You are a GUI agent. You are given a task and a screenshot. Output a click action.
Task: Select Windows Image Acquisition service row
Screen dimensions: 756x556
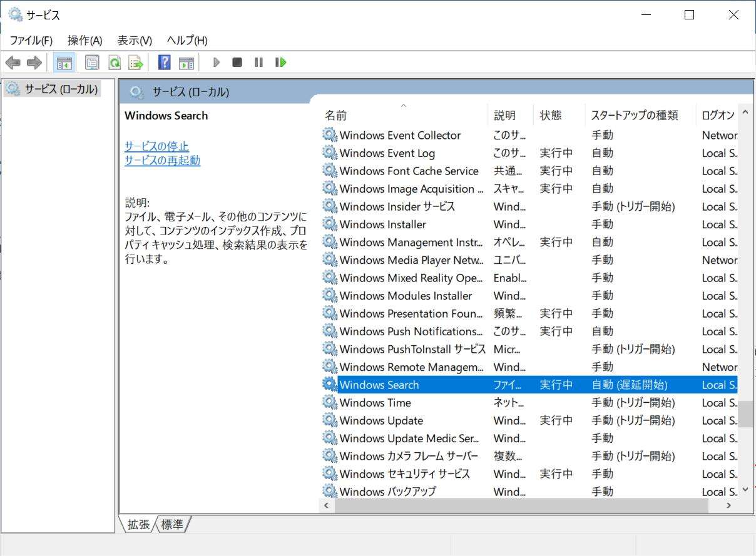[529, 188]
